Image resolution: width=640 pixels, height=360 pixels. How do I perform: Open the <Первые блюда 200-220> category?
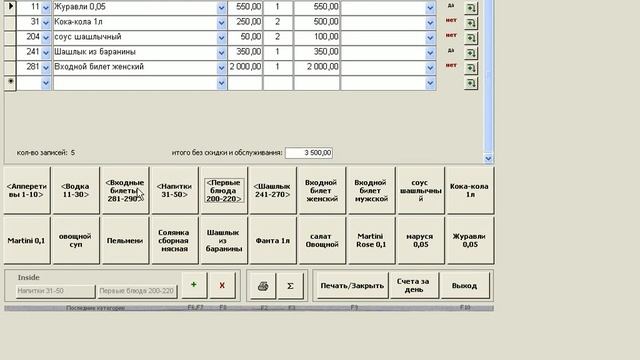[224, 190]
